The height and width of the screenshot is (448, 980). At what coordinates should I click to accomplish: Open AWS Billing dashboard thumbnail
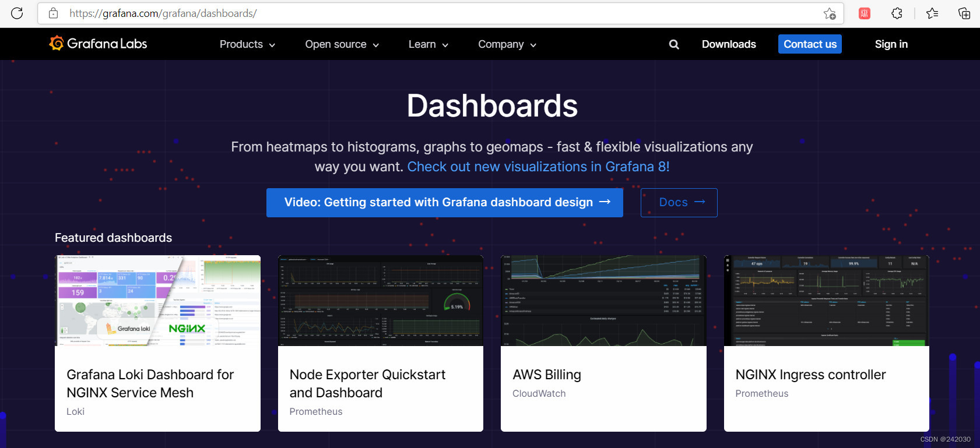[603, 301]
